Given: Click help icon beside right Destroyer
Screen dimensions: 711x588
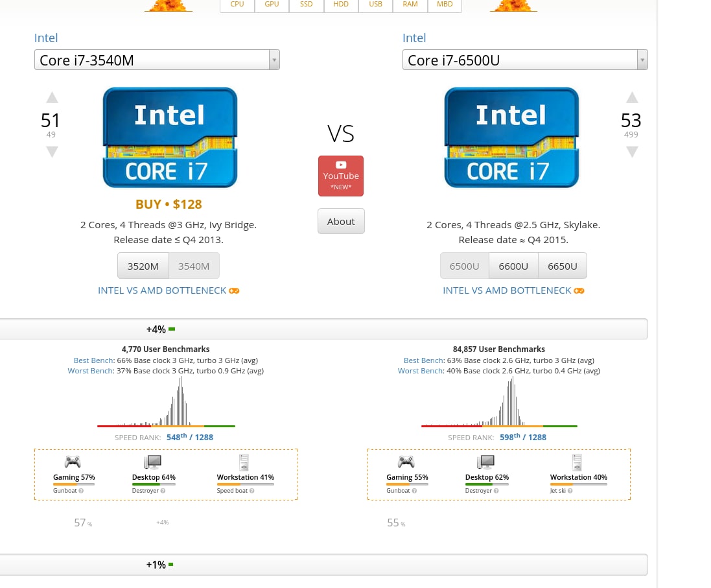Looking at the screenshot, I should [x=496, y=491].
